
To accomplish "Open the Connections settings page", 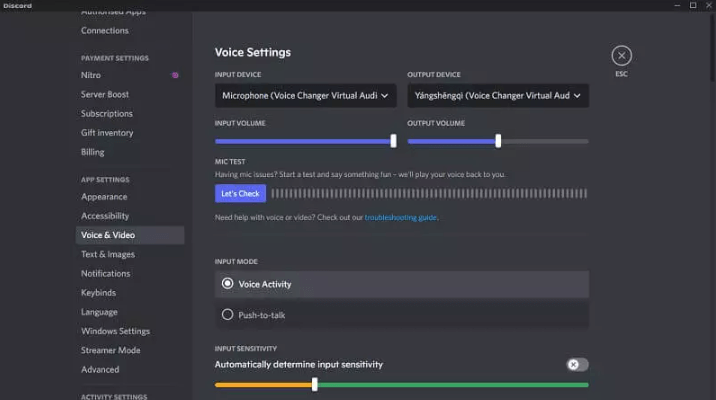I will (104, 30).
